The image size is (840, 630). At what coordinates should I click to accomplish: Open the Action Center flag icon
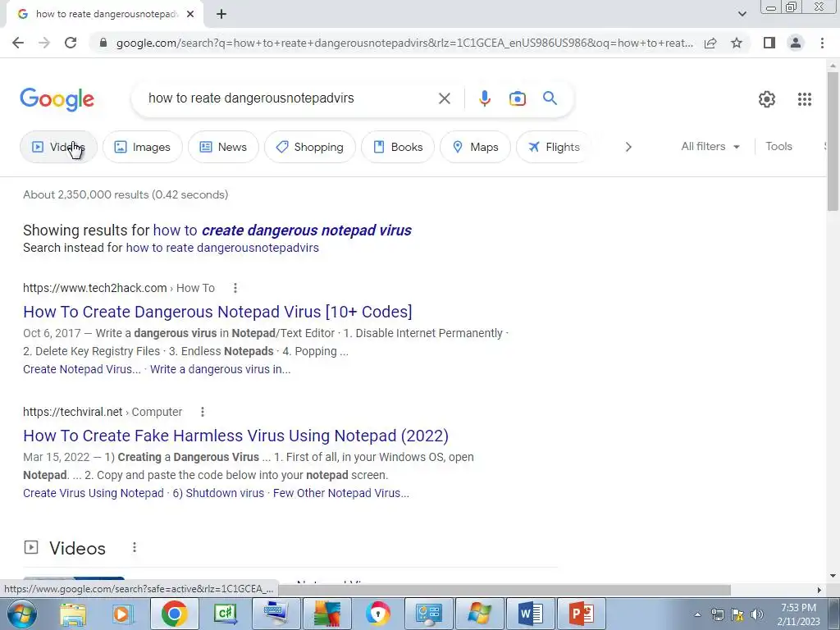(737, 614)
